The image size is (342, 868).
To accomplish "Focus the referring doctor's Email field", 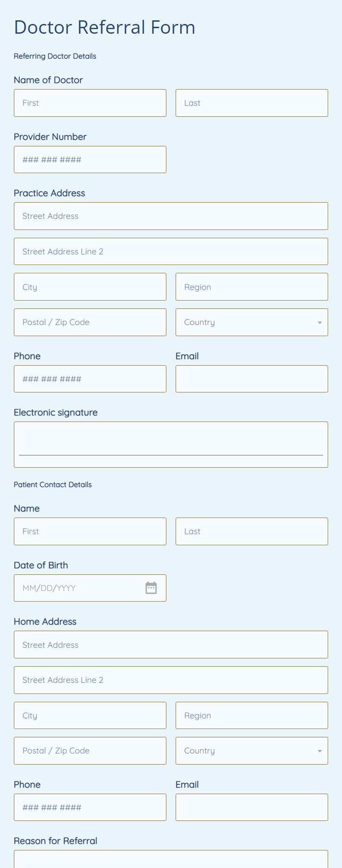I will coord(252,379).
